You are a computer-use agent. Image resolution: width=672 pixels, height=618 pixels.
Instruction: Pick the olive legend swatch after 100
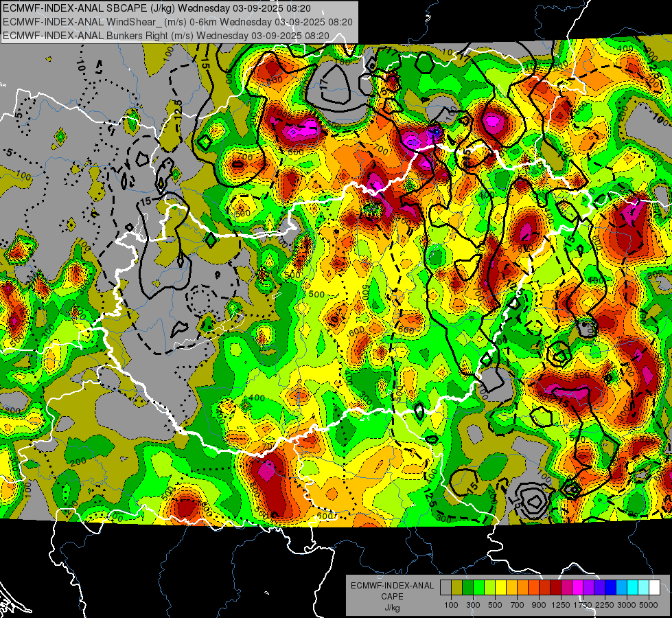[457, 587]
